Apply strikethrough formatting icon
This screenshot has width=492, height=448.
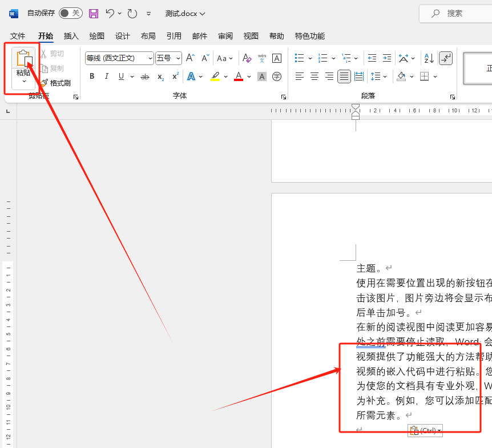click(145, 76)
